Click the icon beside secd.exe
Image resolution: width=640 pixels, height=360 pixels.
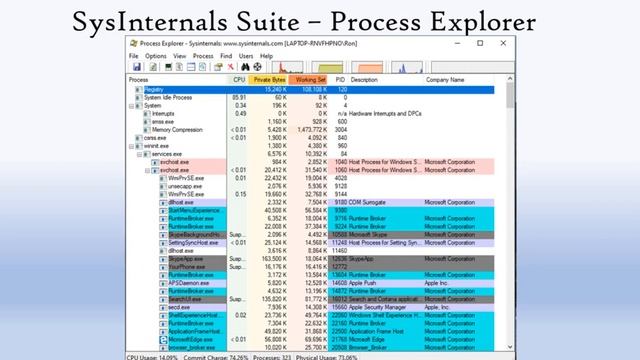[163, 307]
